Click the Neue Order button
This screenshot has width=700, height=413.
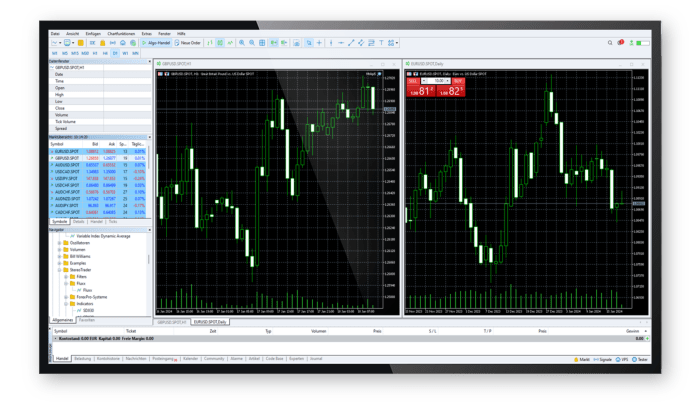[188, 43]
